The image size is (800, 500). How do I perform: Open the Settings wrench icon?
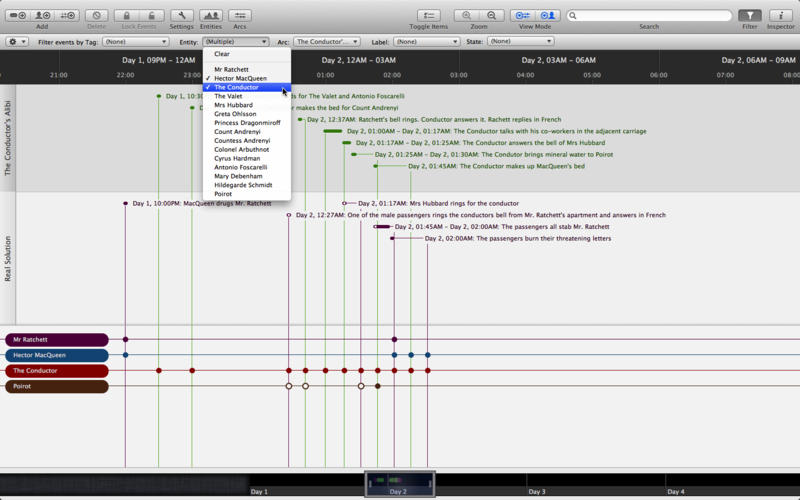click(x=182, y=16)
